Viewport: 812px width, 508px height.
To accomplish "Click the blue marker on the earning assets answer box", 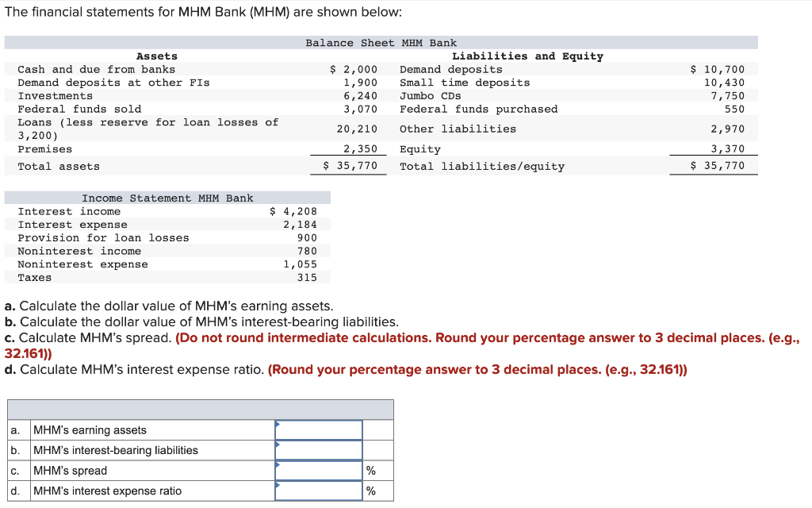I will (278, 425).
